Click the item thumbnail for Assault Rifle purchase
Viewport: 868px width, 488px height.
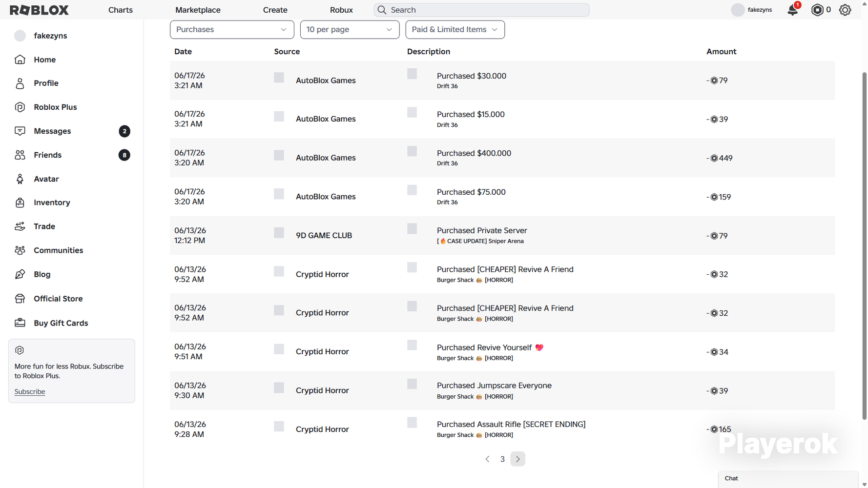(x=412, y=423)
